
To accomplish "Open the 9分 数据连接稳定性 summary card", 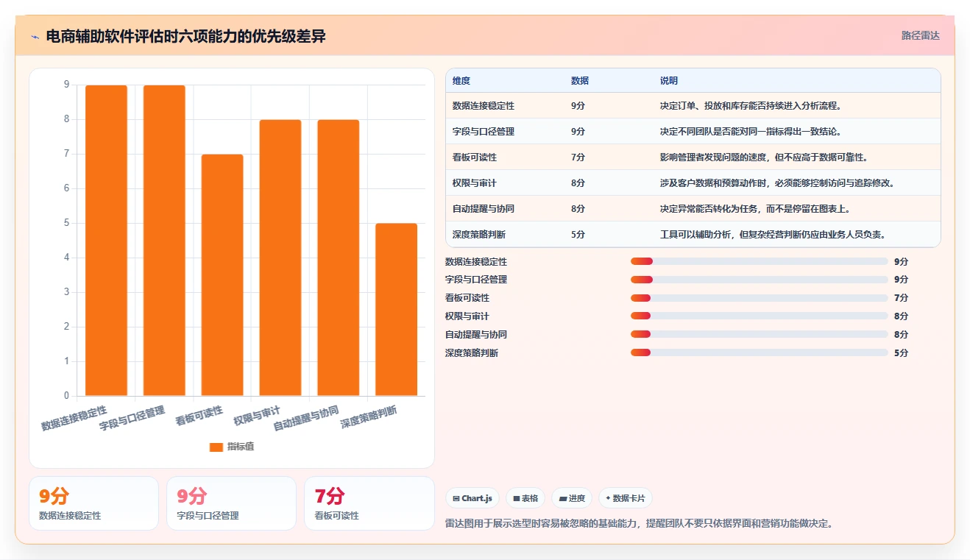I will [93, 503].
